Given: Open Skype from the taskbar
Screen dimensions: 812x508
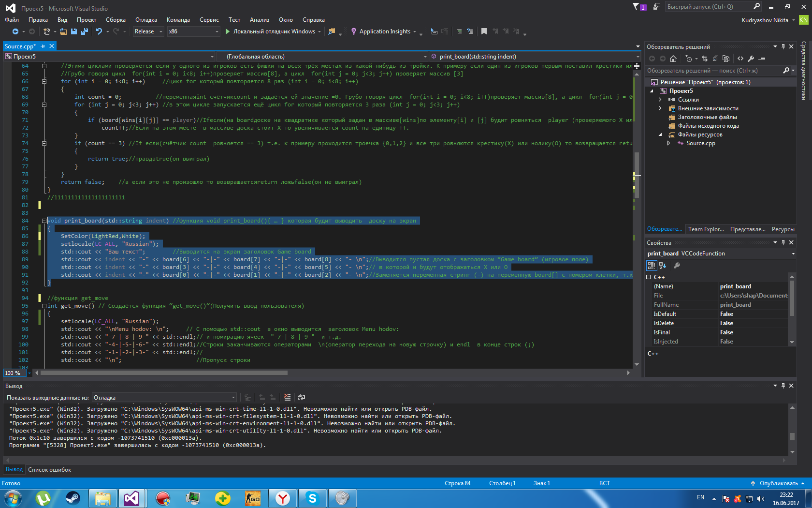Looking at the screenshot, I should click(x=313, y=498).
